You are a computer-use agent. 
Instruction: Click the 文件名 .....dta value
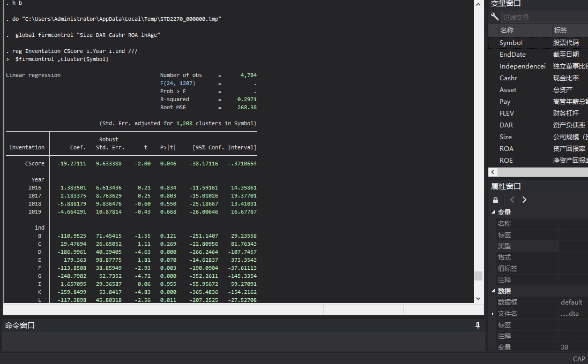(x=570, y=314)
